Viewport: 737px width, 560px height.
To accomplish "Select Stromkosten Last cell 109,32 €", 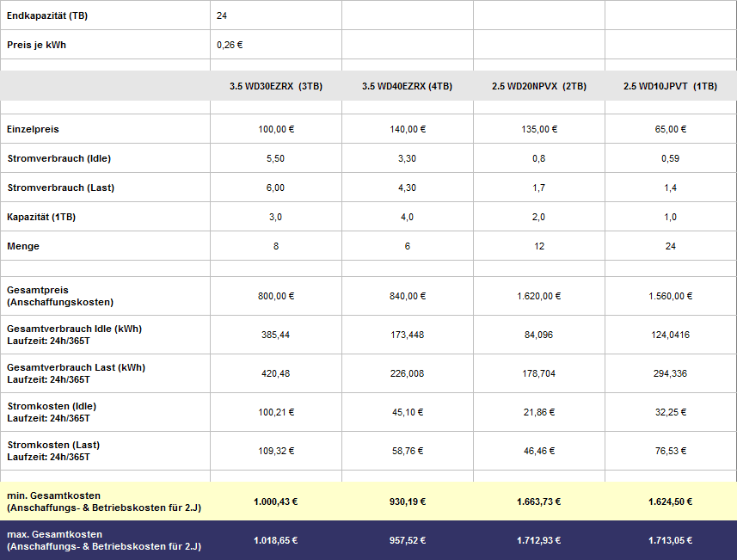I will point(276,451).
